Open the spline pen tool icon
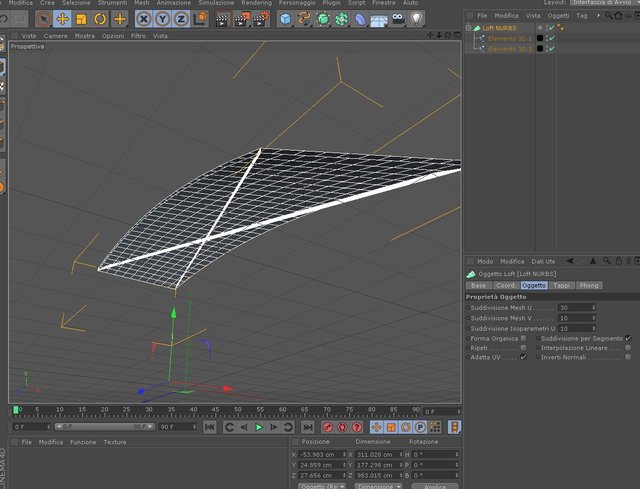The width and height of the screenshot is (640, 489). pos(304,19)
